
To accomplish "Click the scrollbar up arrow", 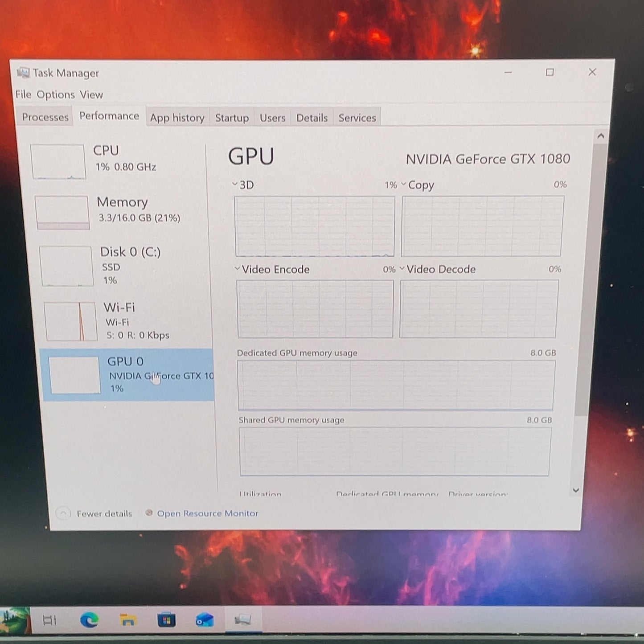I will [x=601, y=136].
